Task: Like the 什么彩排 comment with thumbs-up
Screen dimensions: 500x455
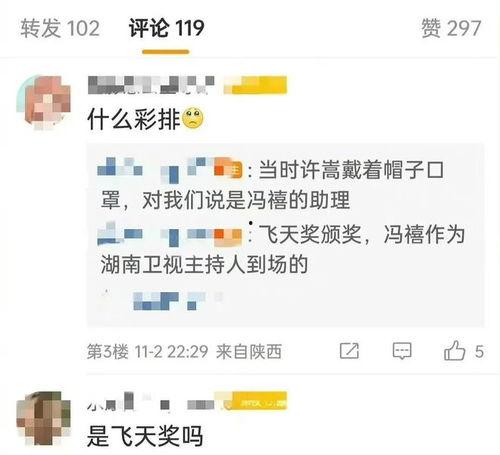Action: (454, 350)
